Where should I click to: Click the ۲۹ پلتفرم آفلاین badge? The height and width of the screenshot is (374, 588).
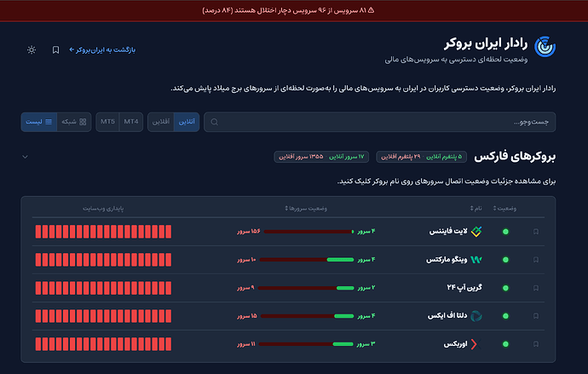(401, 157)
